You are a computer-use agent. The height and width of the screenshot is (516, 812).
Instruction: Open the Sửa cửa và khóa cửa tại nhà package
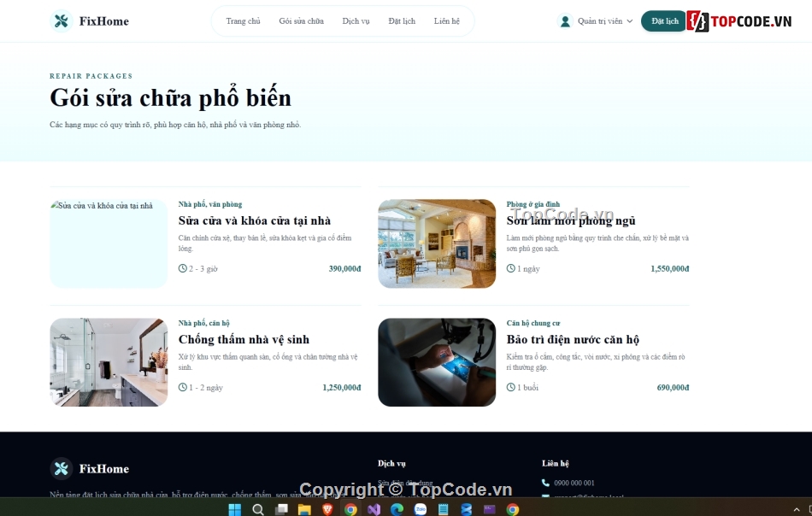coord(254,220)
